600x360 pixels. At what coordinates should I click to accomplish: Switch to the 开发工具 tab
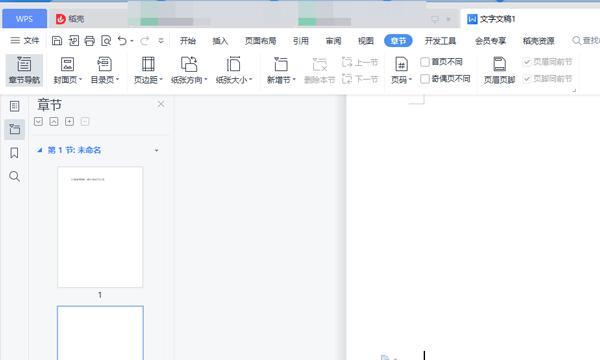[440, 41]
